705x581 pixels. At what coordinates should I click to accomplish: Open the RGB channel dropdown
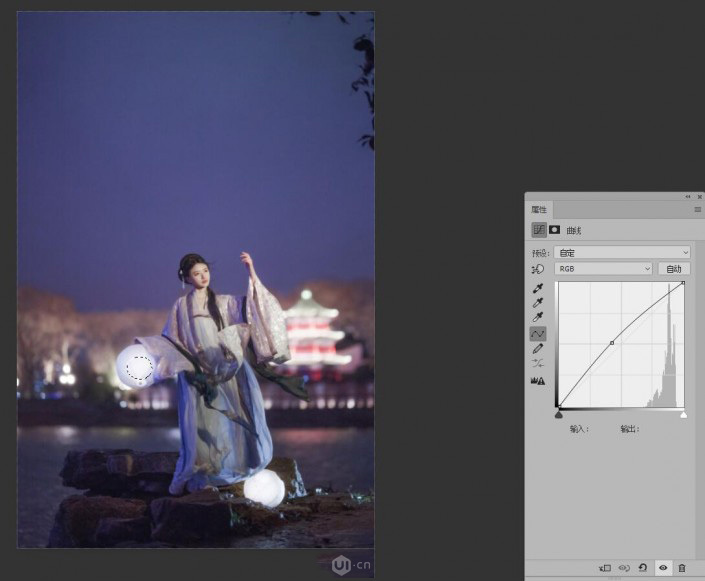point(603,269)
